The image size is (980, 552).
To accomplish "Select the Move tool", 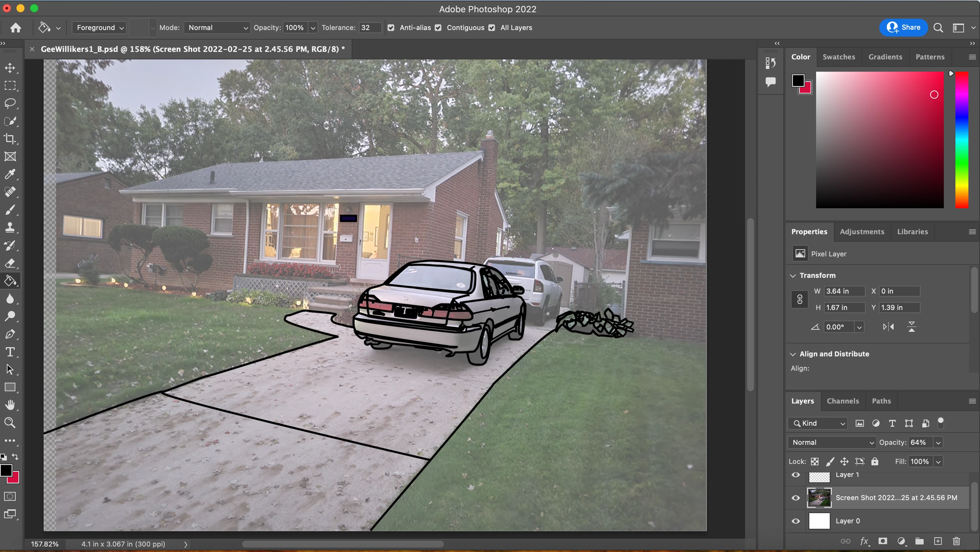I will coord(10,68).
